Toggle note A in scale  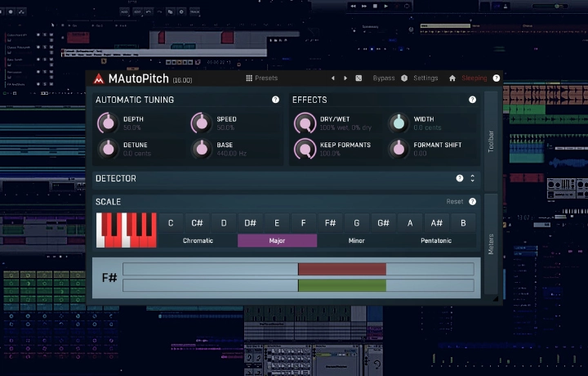tap(410, 223)
